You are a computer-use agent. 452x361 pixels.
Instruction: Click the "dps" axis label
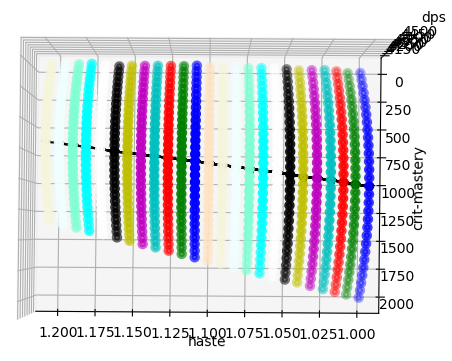433,17
